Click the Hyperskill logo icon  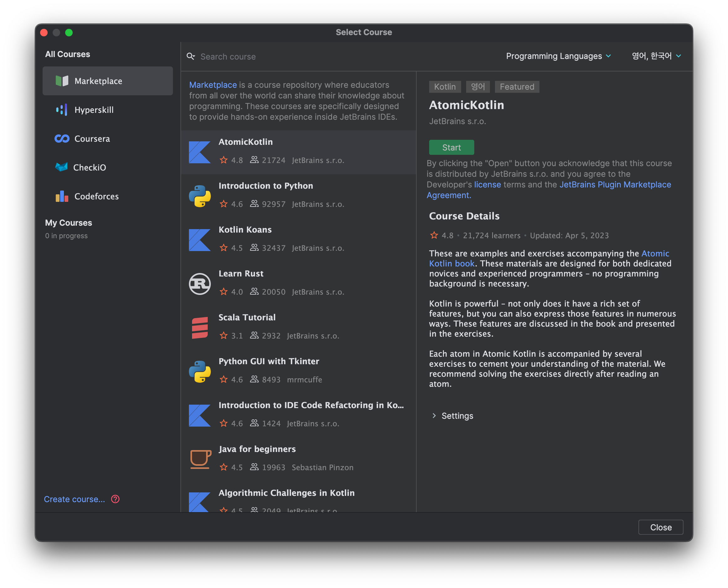click(62, 110)
